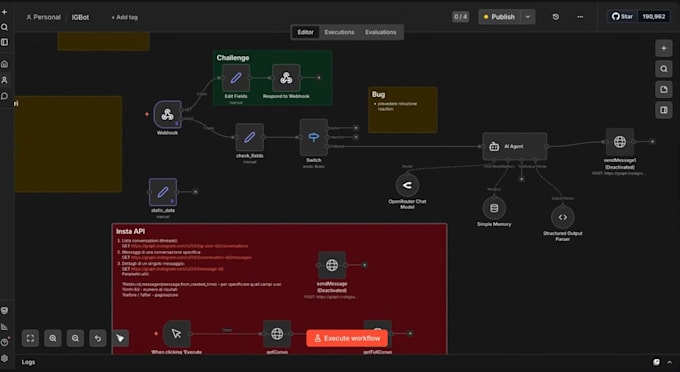
Task: Click the plus connector under AI Agent Tool
Action: pyautogui.click(x=521, y=179)
